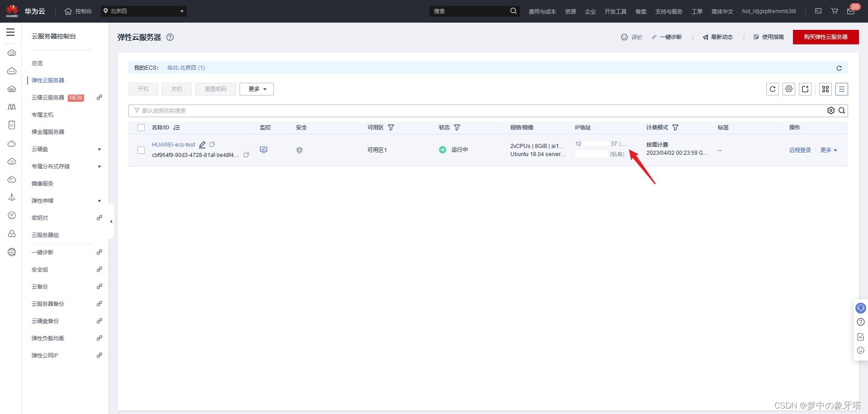Click the floating smiley rating icon
868x414 pixels.
tap(861, 350)
